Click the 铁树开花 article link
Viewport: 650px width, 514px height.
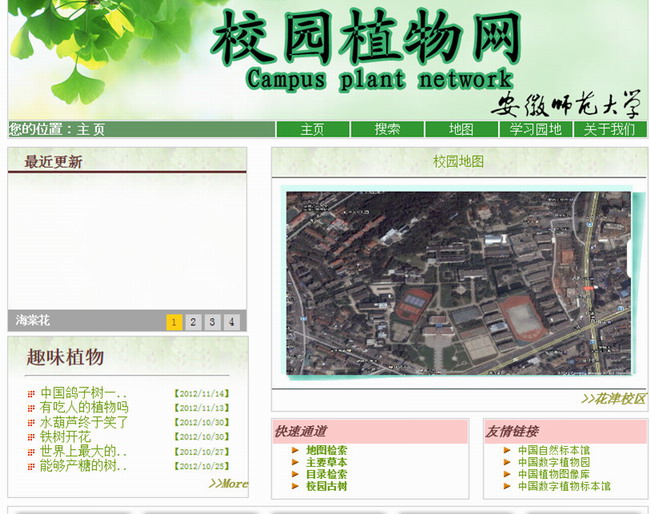click(x=65, y=437)
